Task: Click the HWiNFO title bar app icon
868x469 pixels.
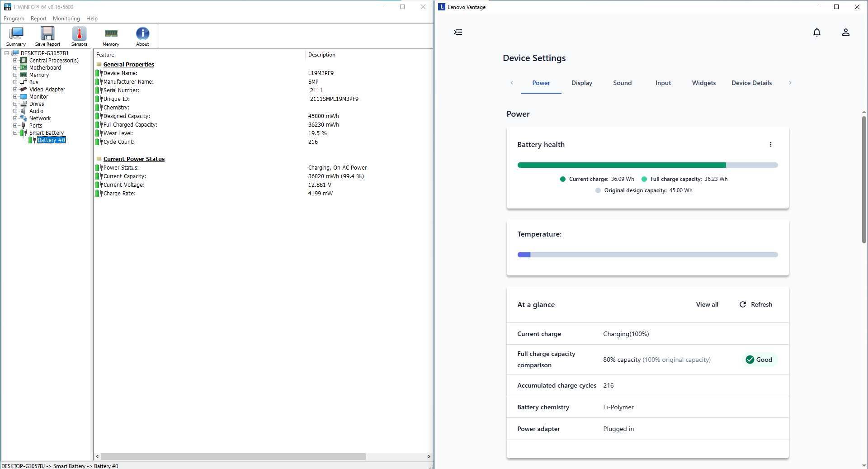Action: point(7,7)
